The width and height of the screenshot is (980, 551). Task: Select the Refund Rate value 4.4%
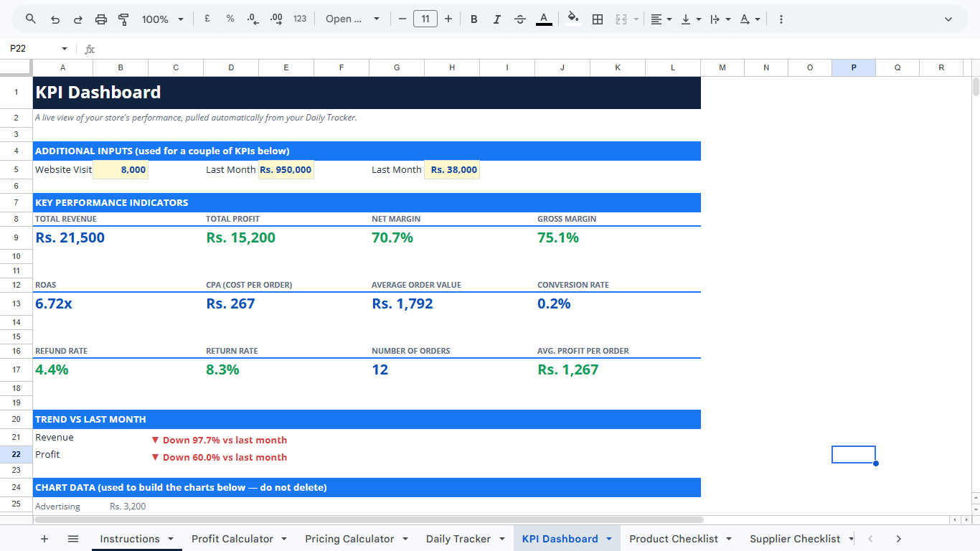pos(52,369)
